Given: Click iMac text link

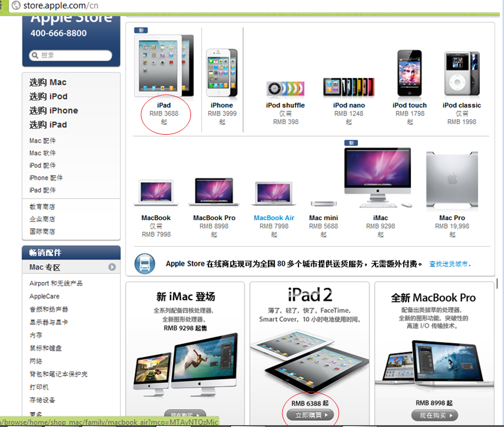Looking at the screenshot, I should coord(381,218).
